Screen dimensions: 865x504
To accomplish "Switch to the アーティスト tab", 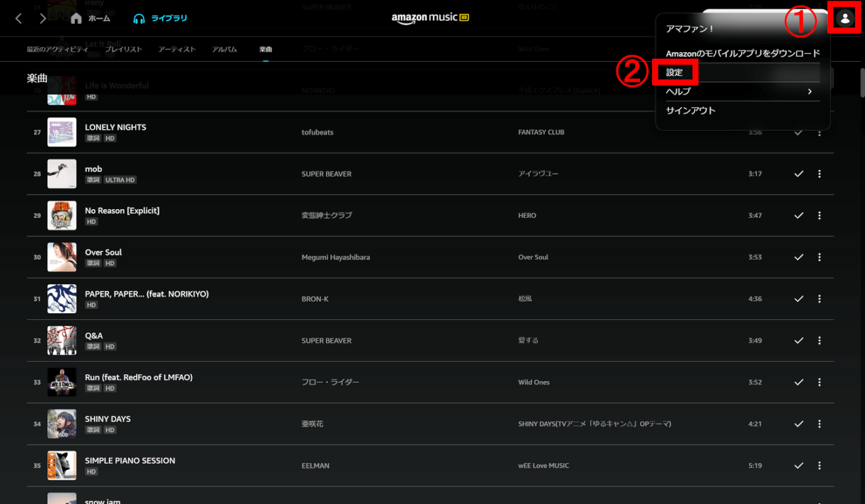I will (x=177, y=49).
